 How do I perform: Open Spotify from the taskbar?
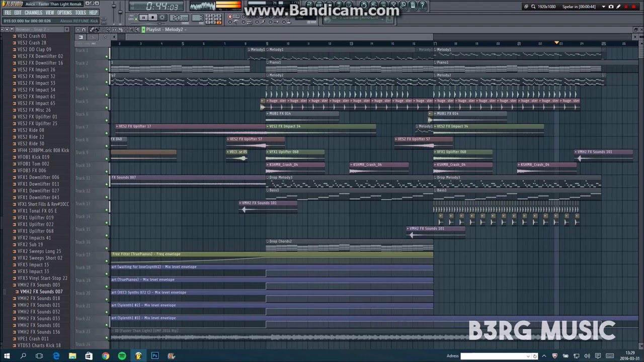click(122, 356)
